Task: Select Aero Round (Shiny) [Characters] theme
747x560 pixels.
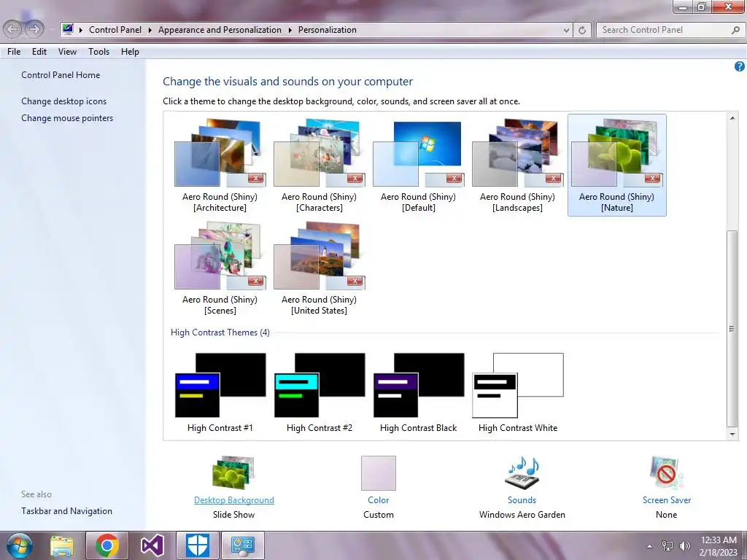Action: pyautogui.click(x=319, y=166)
